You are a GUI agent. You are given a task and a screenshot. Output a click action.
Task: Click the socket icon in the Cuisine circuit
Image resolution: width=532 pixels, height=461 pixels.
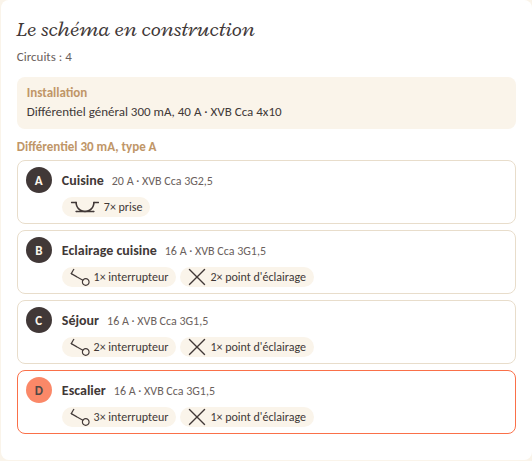[x=85, y=207]
